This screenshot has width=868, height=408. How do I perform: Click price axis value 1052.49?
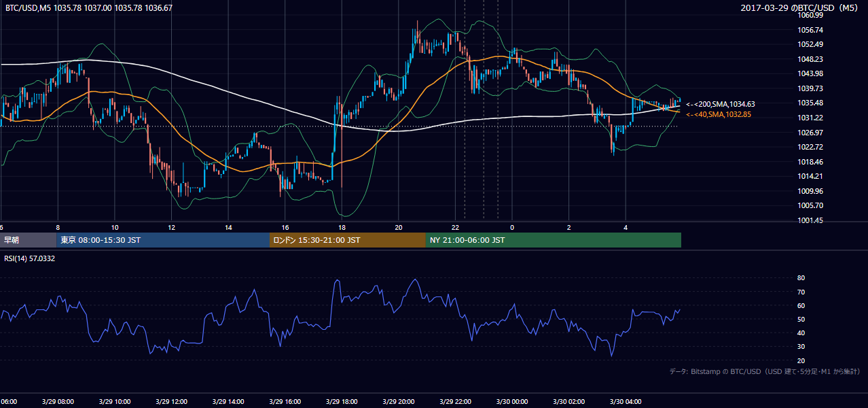[x=811, y=44]
